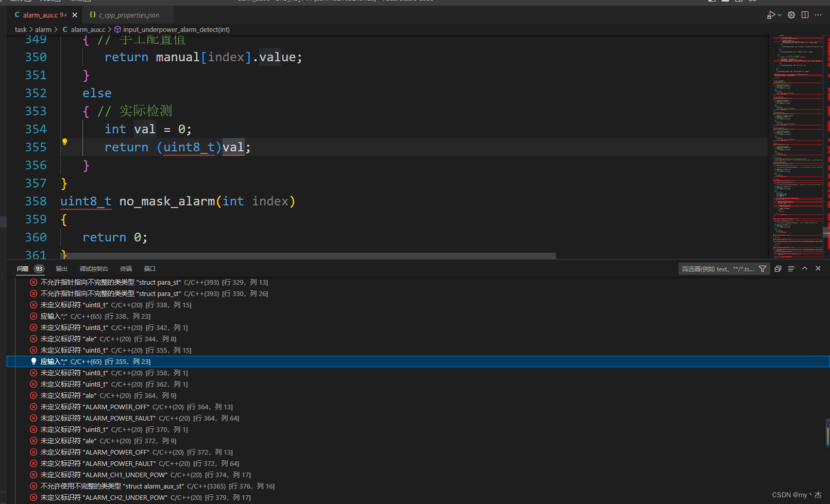Viewport: 830px width, 504px height.
Task: Click the error icon of uint8_t problem at 行 362
Action: point(33,384)
